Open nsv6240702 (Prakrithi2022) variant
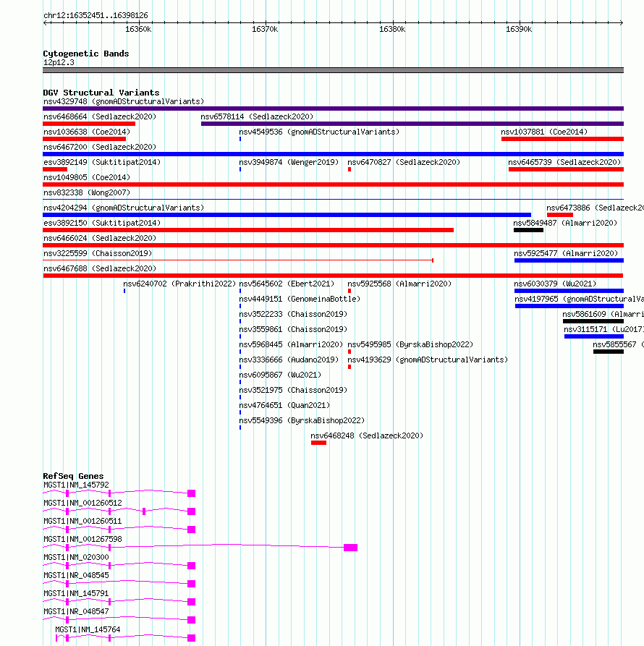 coord(179,284)
